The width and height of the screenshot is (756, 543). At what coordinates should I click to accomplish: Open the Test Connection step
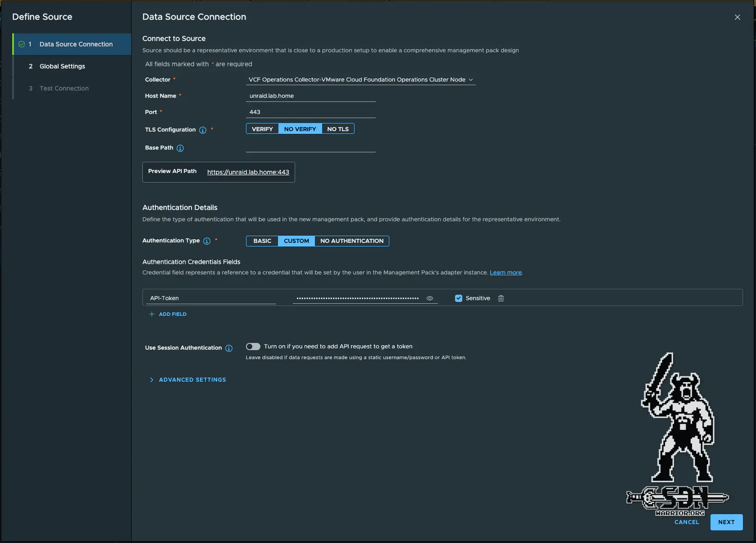[64, 88]
